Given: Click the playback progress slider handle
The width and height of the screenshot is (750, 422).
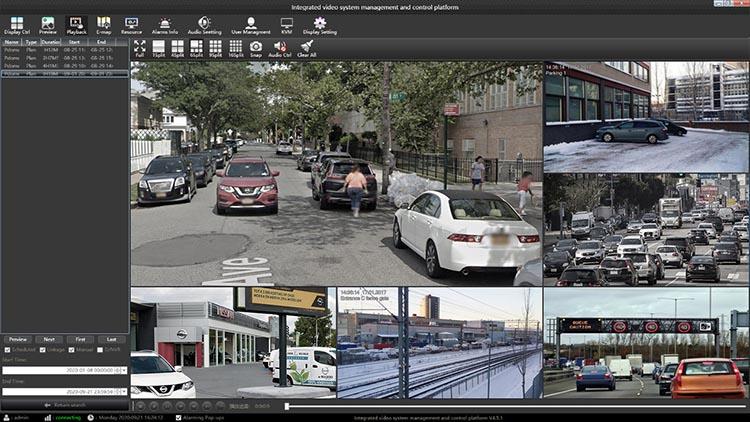Looking at the screenshot, I should (x=287, y=406).
